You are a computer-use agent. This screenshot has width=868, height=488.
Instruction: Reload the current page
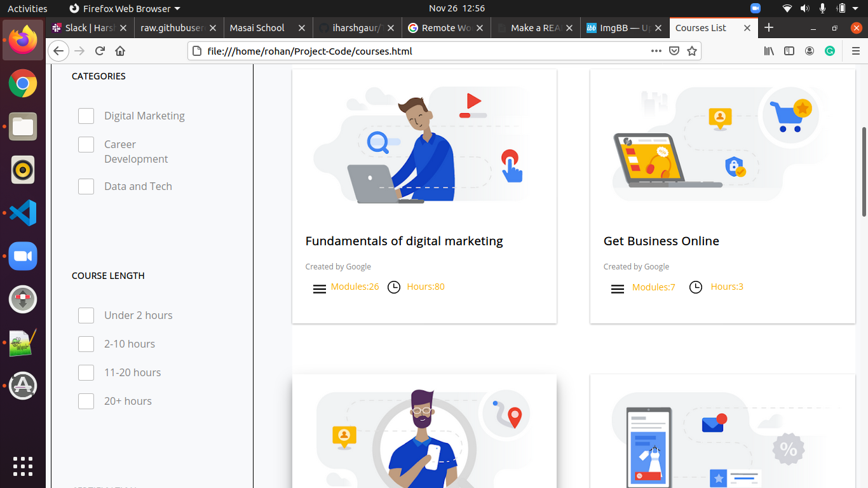(x=100, y=51)
